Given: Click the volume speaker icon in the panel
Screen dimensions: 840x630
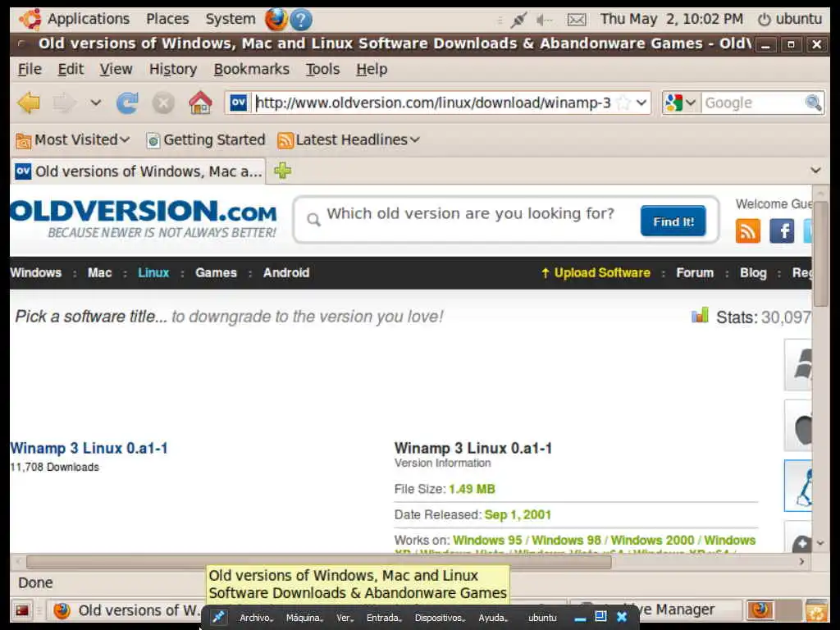Looking at the screenshot, I should pos(545,20).
